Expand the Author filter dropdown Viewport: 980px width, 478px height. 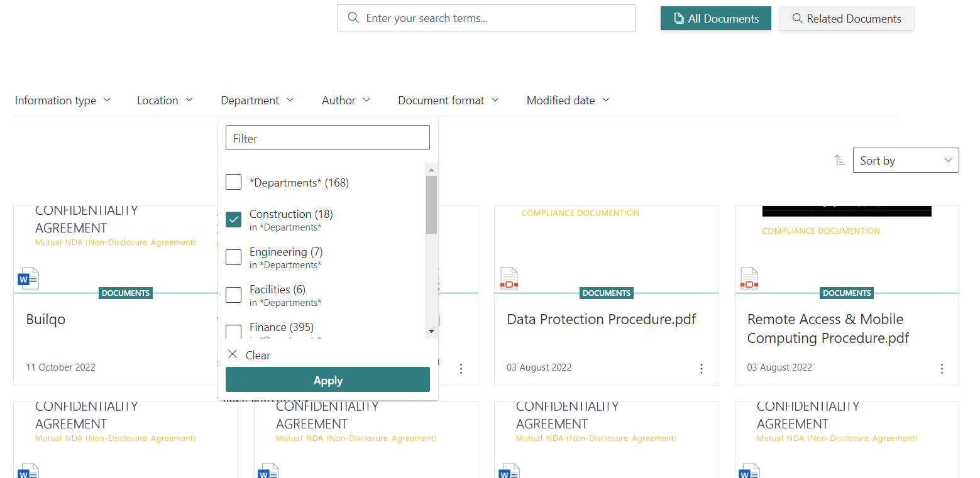(x=345, y=100)
